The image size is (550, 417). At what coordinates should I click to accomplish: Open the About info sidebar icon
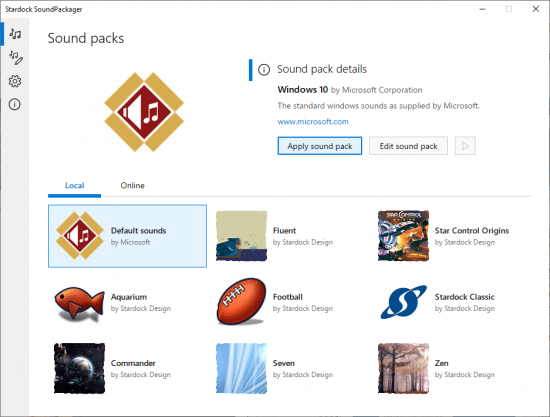coord(15,105)
